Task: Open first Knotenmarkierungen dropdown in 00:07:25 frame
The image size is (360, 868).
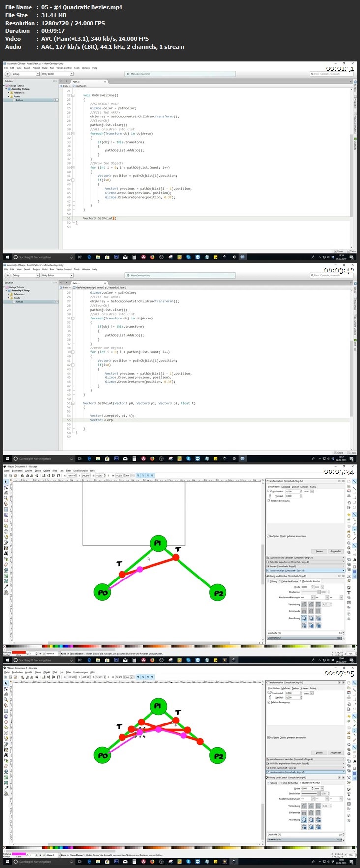Action: [x=308, y=799]
